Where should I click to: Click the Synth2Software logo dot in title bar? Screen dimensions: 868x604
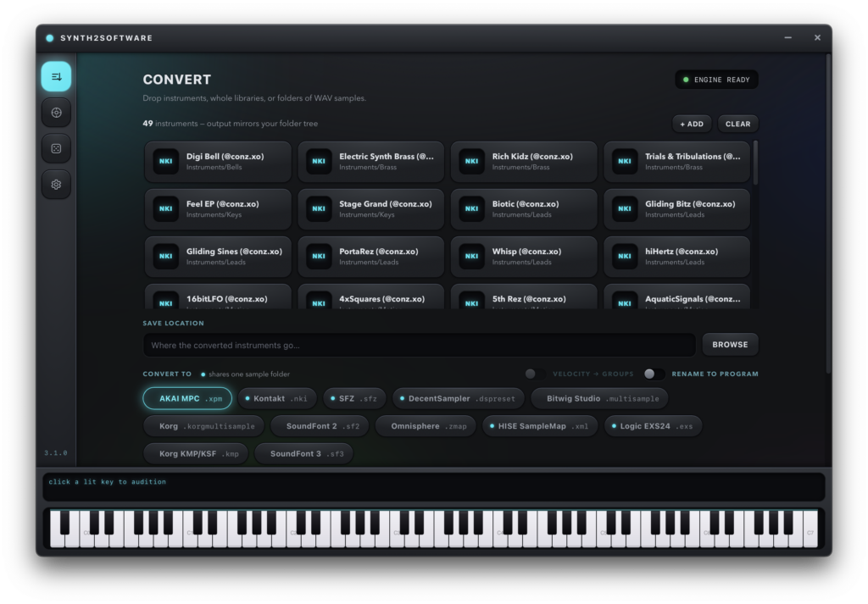(x=50, y=38)
